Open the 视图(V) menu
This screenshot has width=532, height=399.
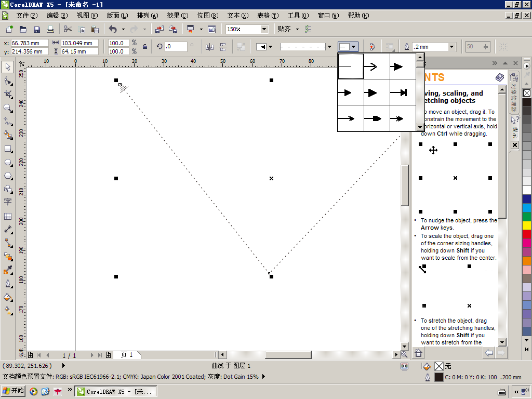pos(87,16)
